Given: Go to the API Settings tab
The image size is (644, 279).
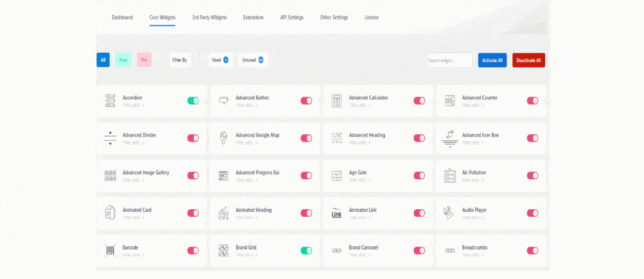Looking at the screenshot, I should click(x=292, y=18).
